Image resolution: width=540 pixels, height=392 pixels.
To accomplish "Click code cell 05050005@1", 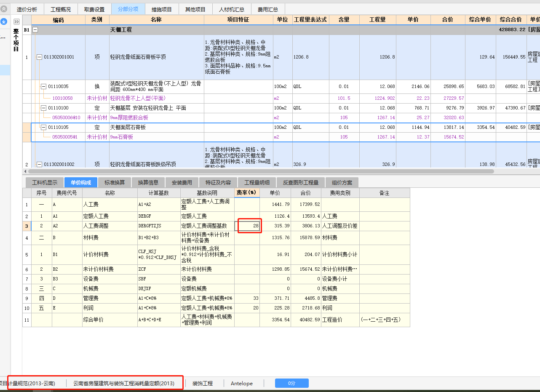I will [x=65, y=137].
